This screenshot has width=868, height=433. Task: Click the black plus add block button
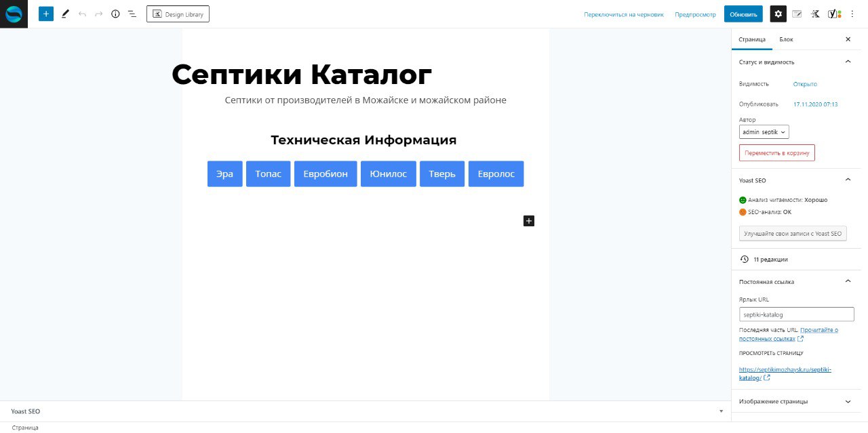pyautogui.click(x=529, y=220)
